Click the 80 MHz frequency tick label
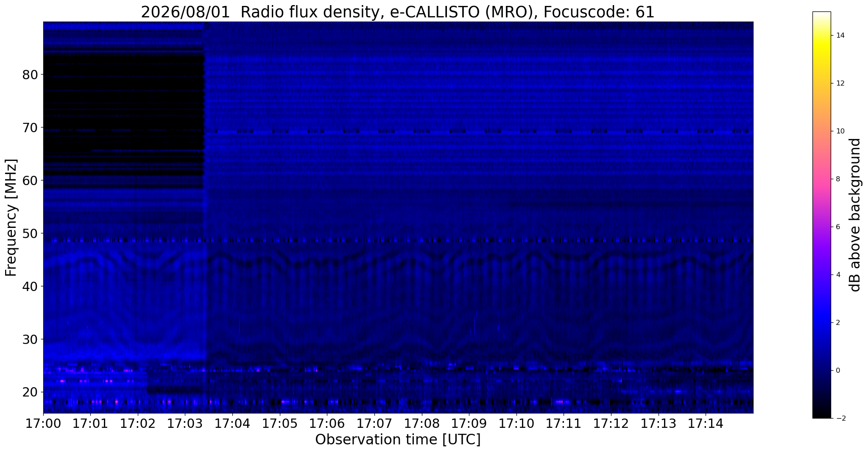Image resolution: width=868 pixels, height=452 pixels. coord(30,75)
